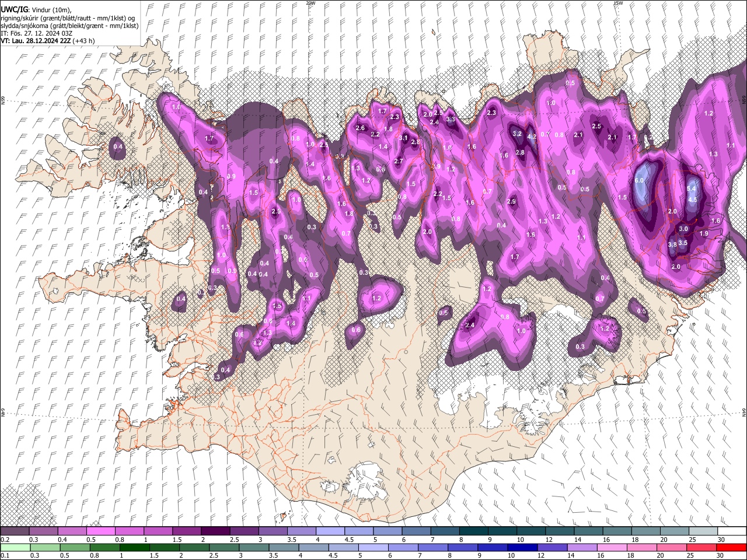Click the 5.4 snowfall value on the map

(692, 188)
